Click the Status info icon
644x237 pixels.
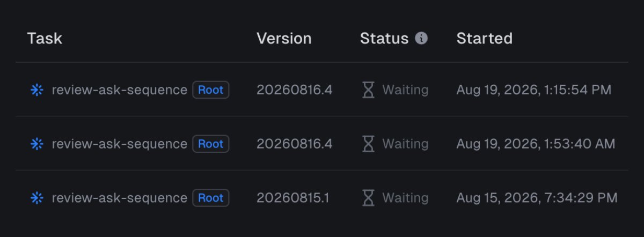[x=422, y=38]
